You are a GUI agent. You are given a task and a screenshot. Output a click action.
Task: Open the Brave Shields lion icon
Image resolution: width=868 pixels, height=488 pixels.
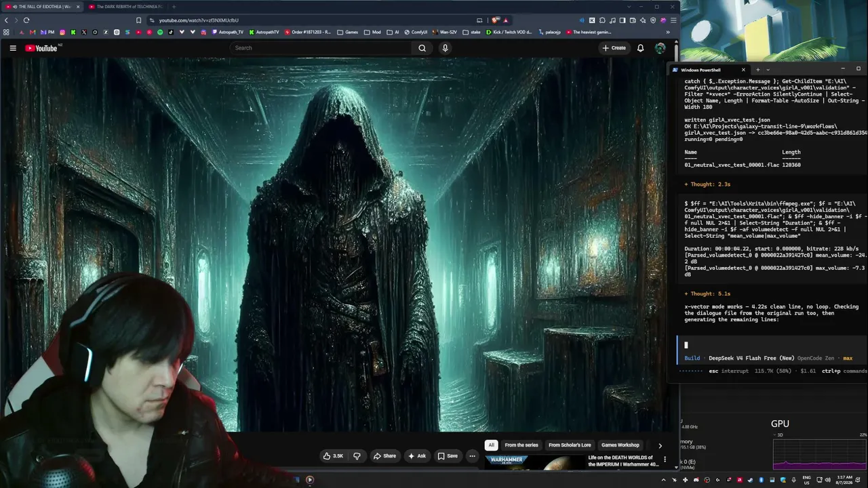point(496,20)
